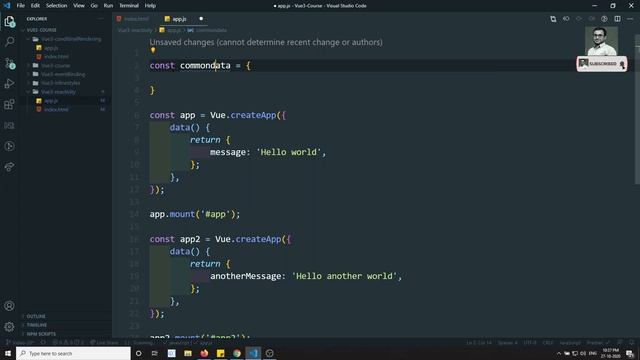Open editor More Actions ellipsis
The image size is (640, 360).
pos(630,19)
